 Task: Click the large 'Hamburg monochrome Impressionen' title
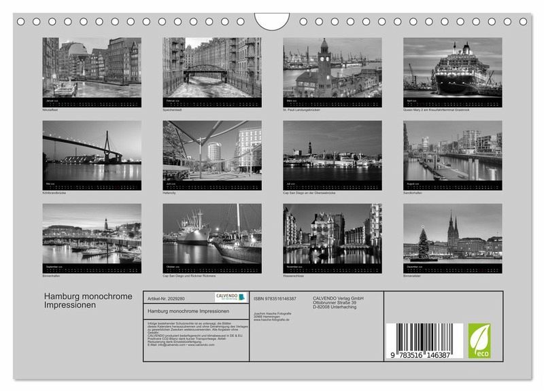click(x=88, y=300)
